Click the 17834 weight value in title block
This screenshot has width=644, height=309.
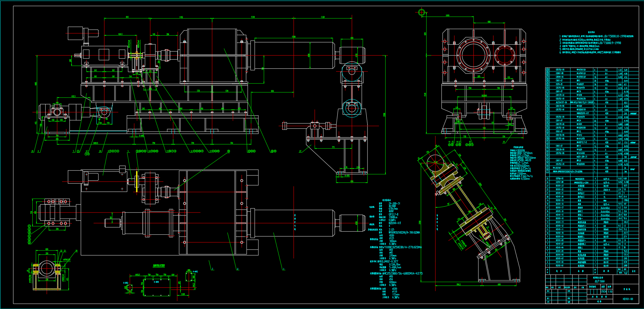(x=603, y=291)
